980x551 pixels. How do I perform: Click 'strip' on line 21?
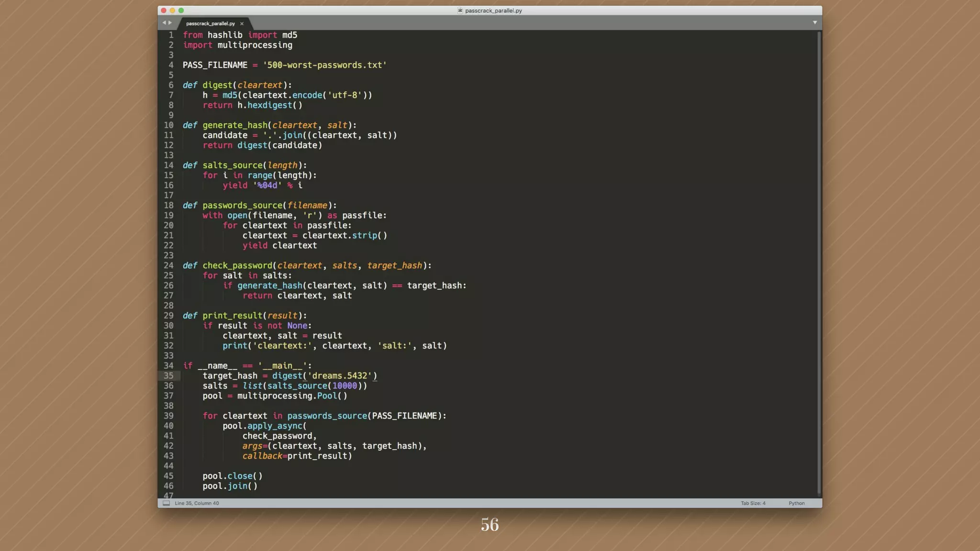pyautogui.click(x=365, y=236)
